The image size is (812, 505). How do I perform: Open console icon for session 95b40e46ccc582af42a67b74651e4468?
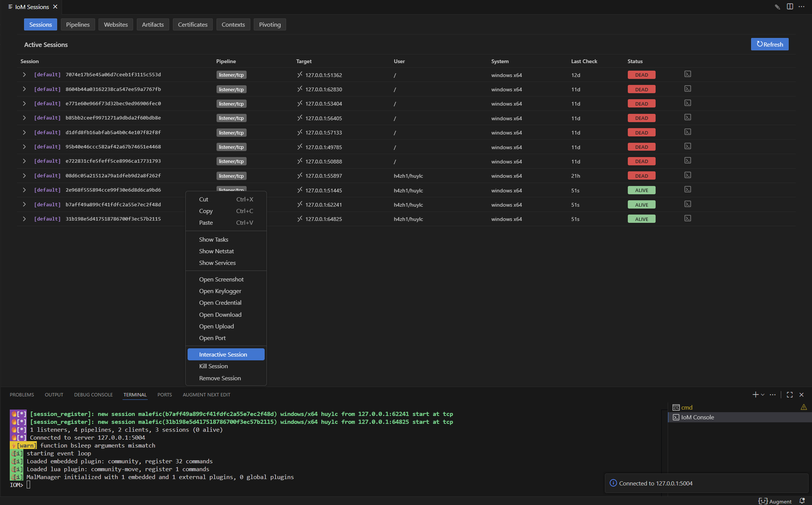click(688, 146)
